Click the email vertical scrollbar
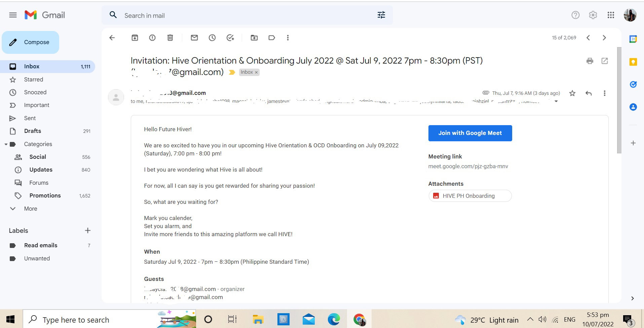 (619, 100)
